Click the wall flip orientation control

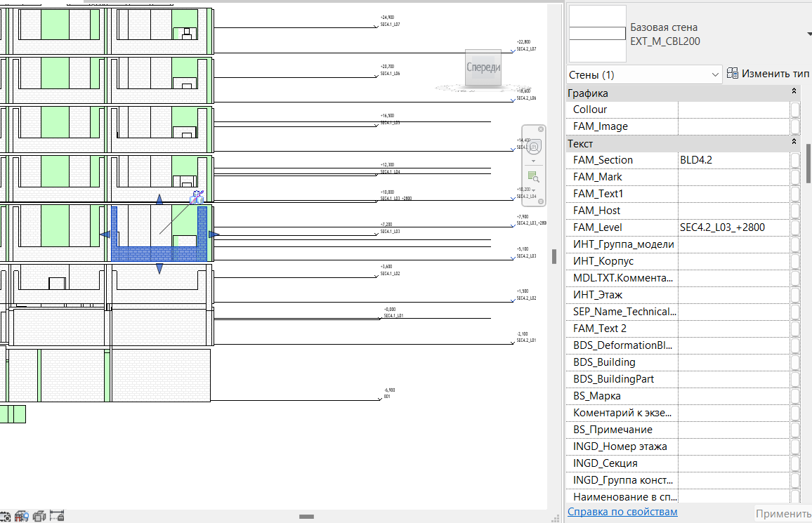(197, 197)
